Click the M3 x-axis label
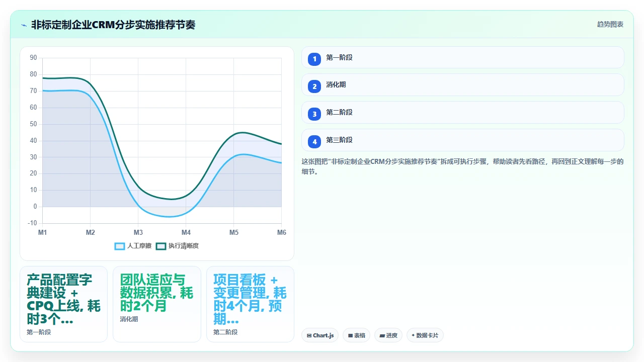This screenshot has height=362, width=644. click(138, 232)
